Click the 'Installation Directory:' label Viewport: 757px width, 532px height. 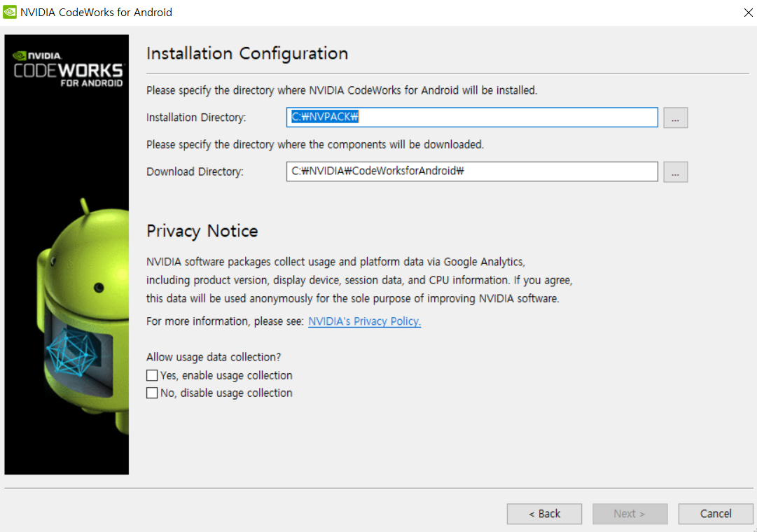196,118
